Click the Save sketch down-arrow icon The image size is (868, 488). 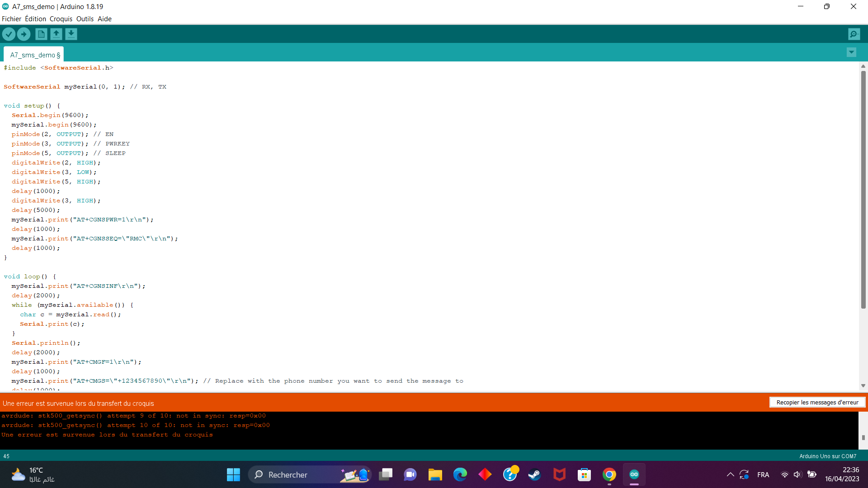pos(71,34)
